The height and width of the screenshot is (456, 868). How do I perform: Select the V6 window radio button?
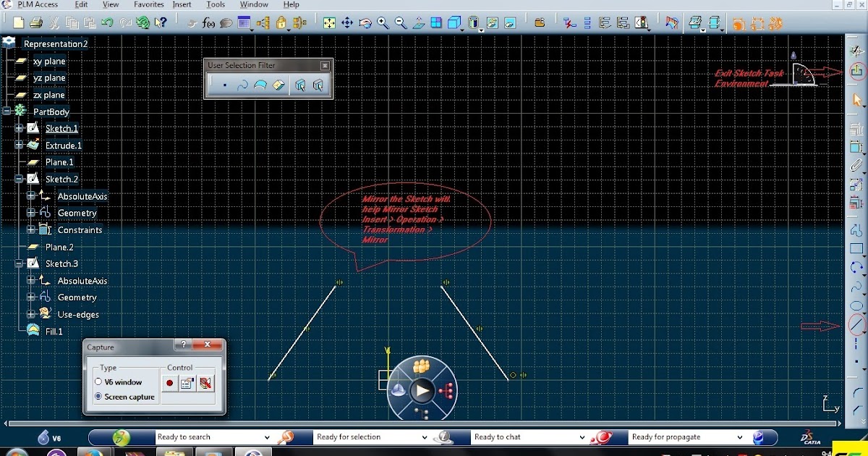pyautogui.click(x=98, y=382)
